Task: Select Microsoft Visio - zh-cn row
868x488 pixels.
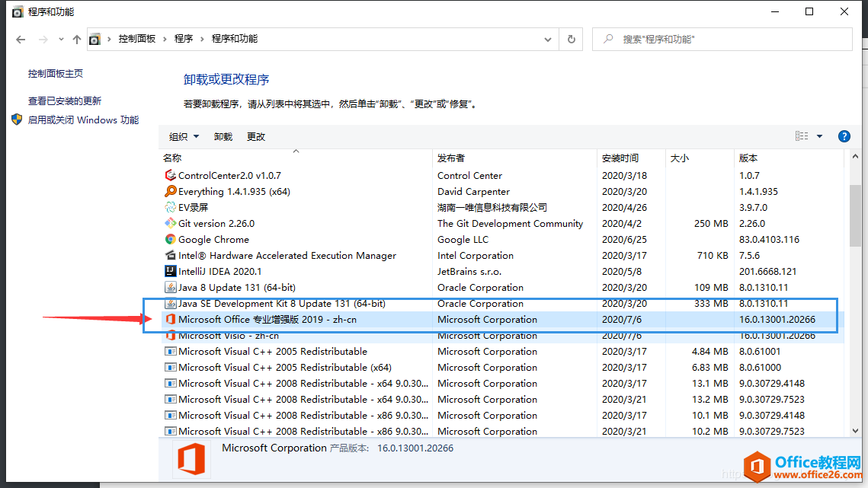Action: point(501,336)
